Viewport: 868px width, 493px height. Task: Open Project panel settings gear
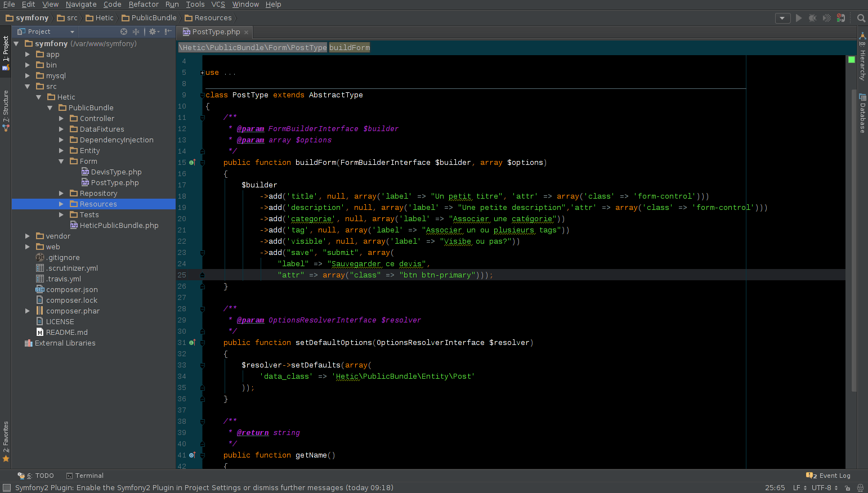click(x=153, y=32)
